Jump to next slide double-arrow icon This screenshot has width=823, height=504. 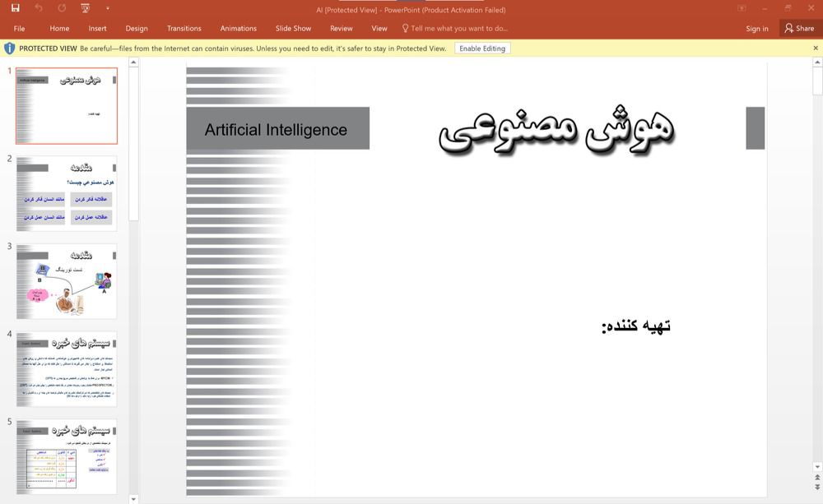(x=816, y=488)
